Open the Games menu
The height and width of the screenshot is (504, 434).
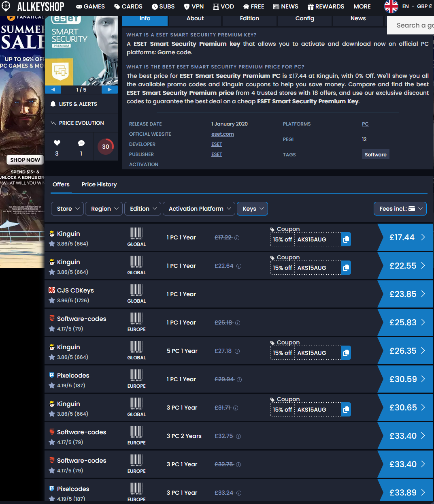(x=90, y=6)
